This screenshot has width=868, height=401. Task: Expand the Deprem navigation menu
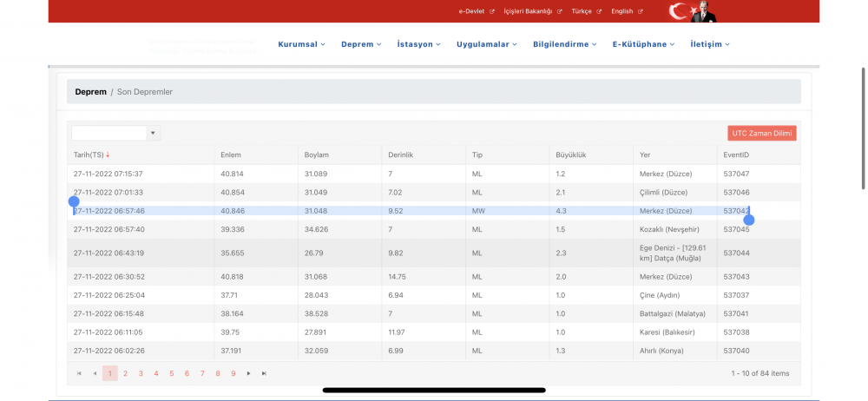(x=361, y=44)
